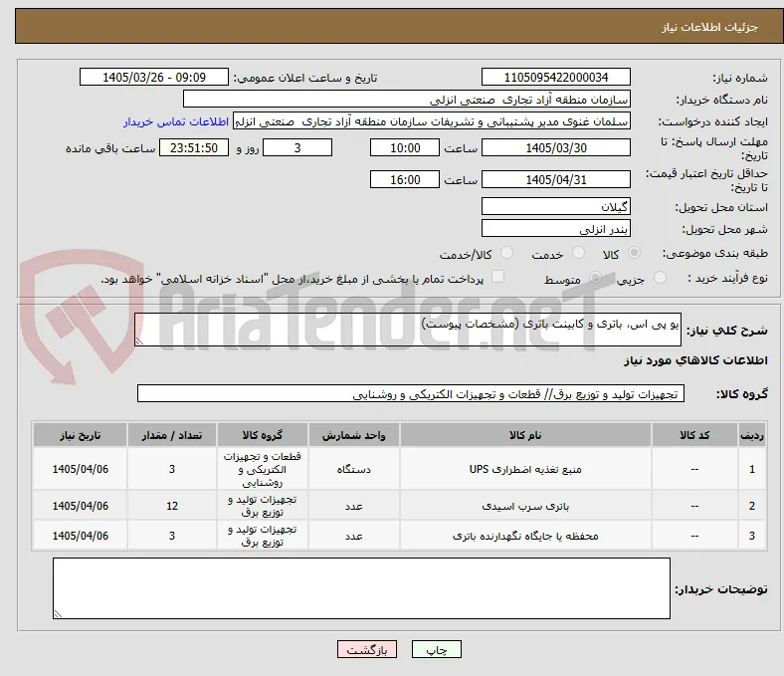Image resolution: width=784 pixels, height=676 pixels.
Task: Click the ردیف column header
Action: pos(751,435)
